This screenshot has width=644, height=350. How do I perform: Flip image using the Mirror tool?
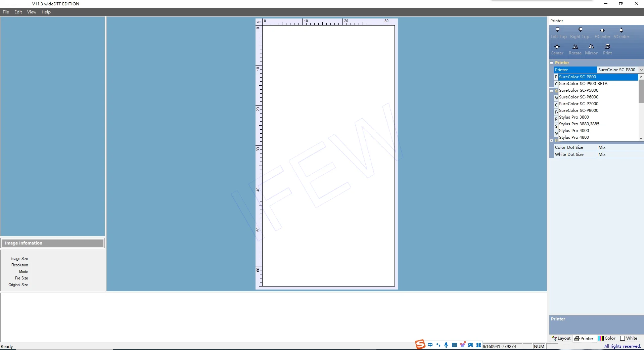click(x=591, y=49)
